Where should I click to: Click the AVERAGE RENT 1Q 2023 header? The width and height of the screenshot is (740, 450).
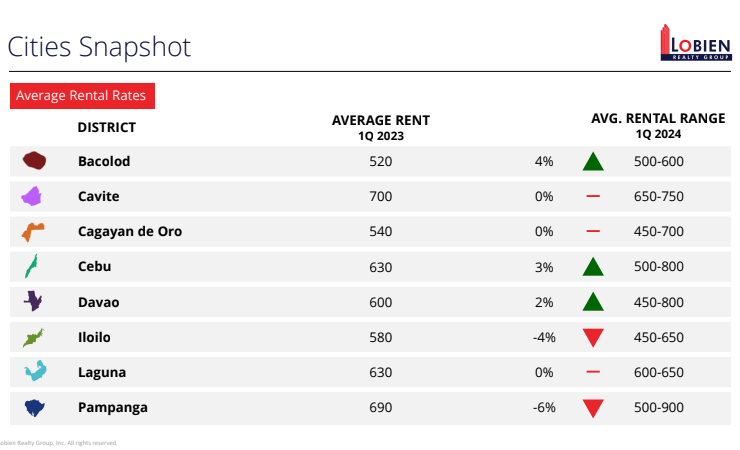pyautogui.click(x=380, y=127)
